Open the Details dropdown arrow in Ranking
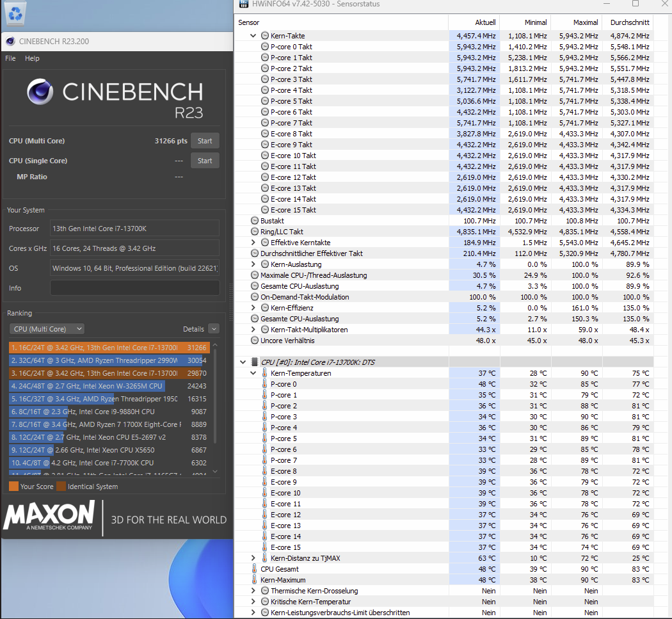The image size is (672, 619). 214,329
